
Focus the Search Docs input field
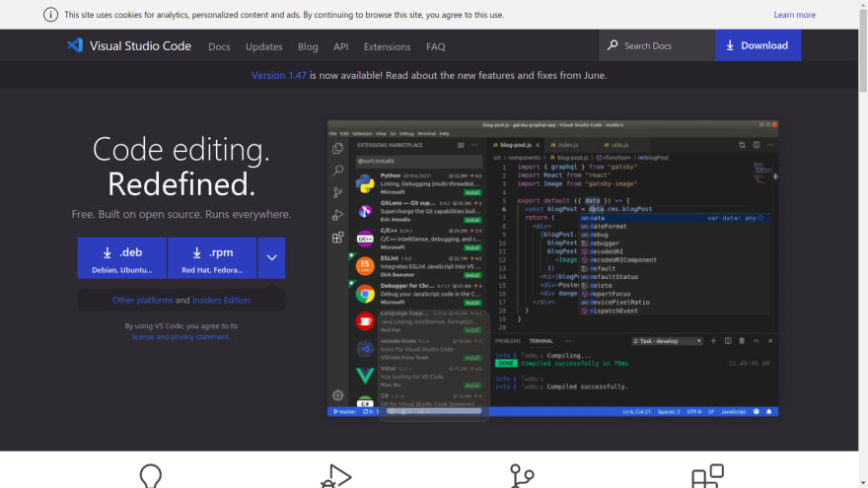tap(657, 45)
